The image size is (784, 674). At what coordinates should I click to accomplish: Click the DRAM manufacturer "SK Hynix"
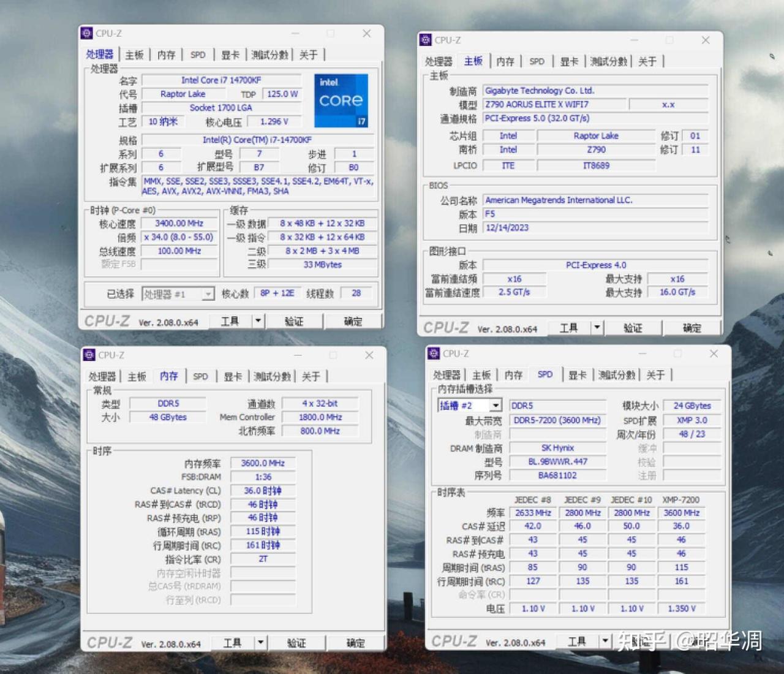point(557,448)
